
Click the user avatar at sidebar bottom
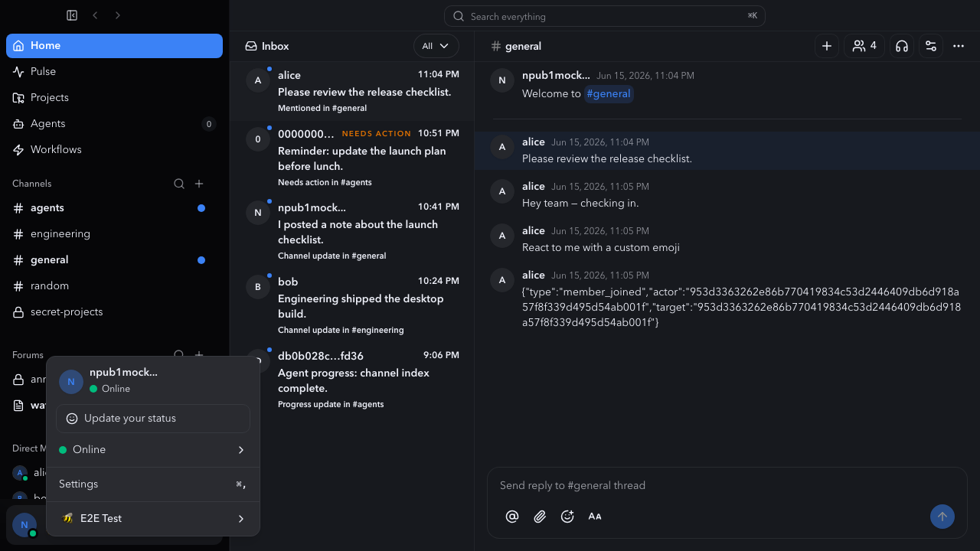coord(24,525)
